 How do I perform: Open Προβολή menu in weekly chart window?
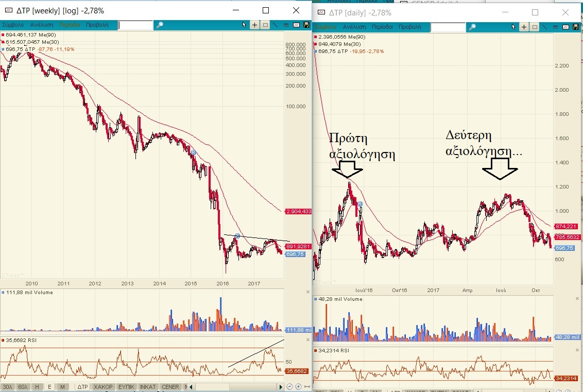[x=97, y=25]
